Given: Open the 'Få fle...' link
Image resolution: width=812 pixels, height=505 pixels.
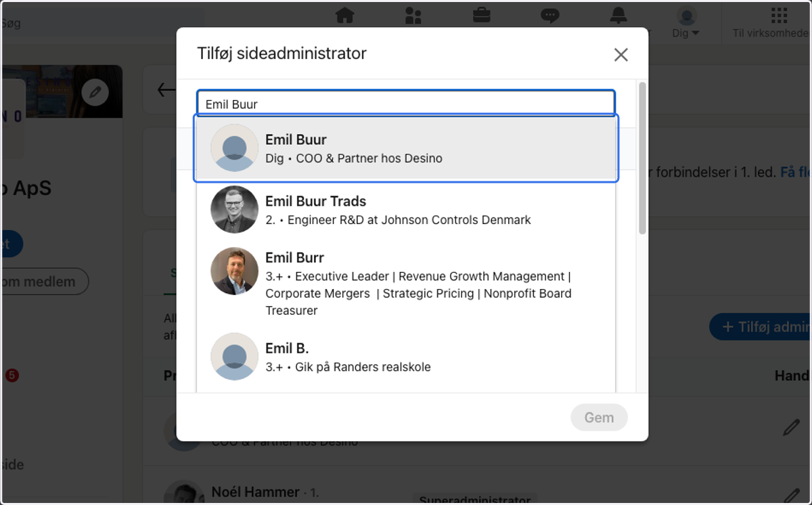Looking at the screenshot, I should point(795,173).
